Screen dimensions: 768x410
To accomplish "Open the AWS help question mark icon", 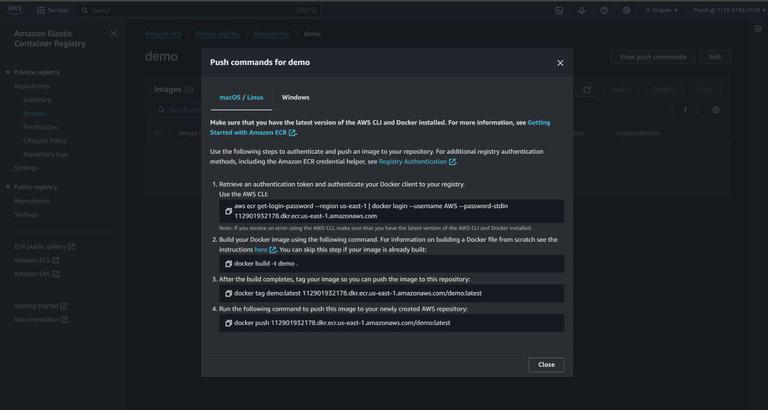I will tap(604, 10).
